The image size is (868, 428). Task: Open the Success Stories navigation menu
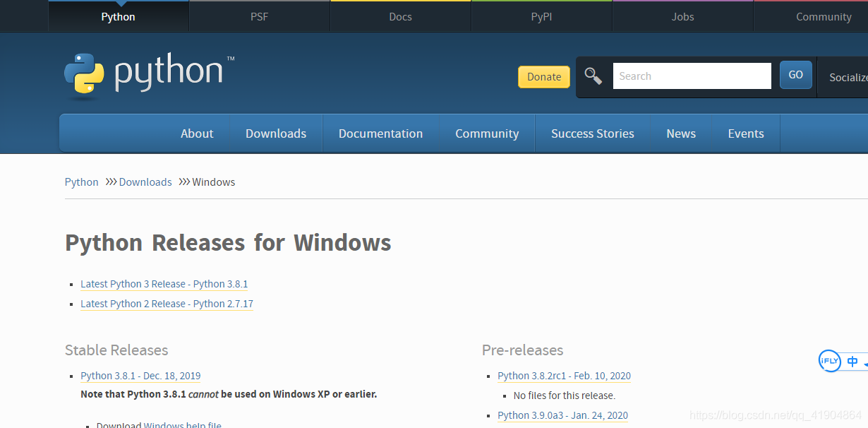click(593, 133)
